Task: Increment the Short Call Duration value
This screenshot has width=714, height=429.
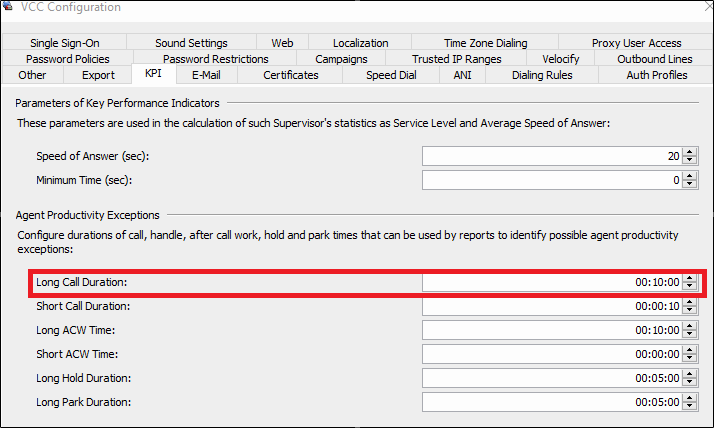Action: 689,302
